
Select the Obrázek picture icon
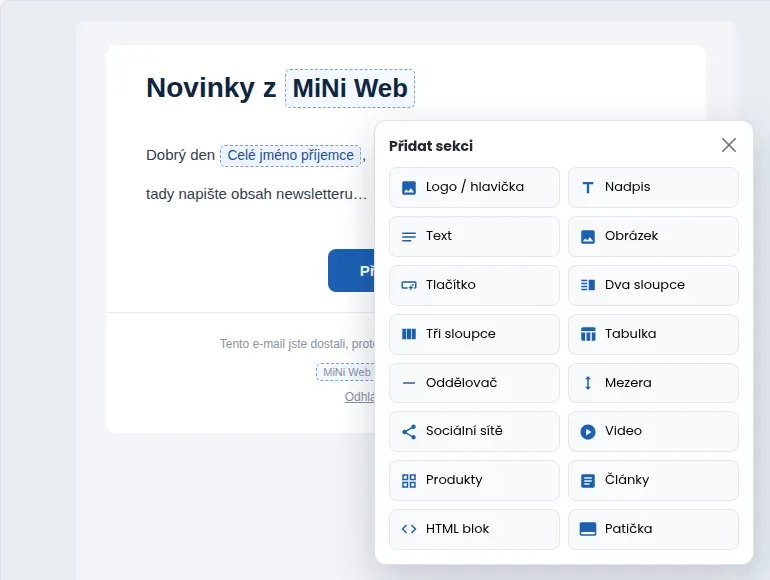588,237
